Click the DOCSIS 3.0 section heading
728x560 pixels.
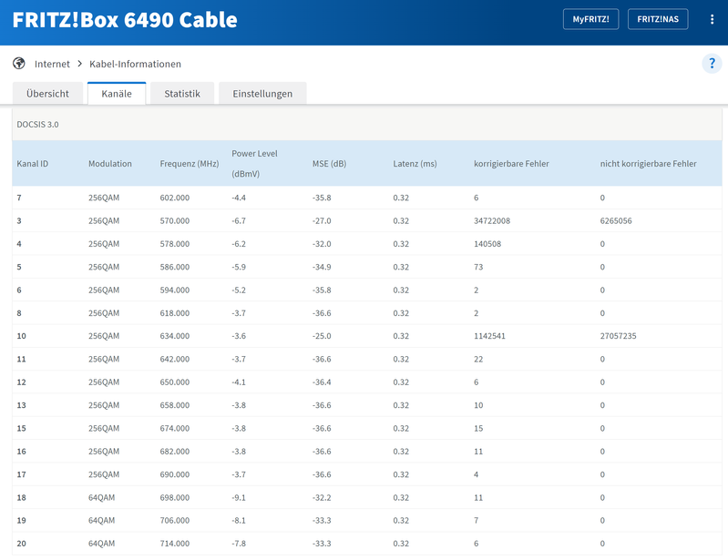[x=38, y=124]
